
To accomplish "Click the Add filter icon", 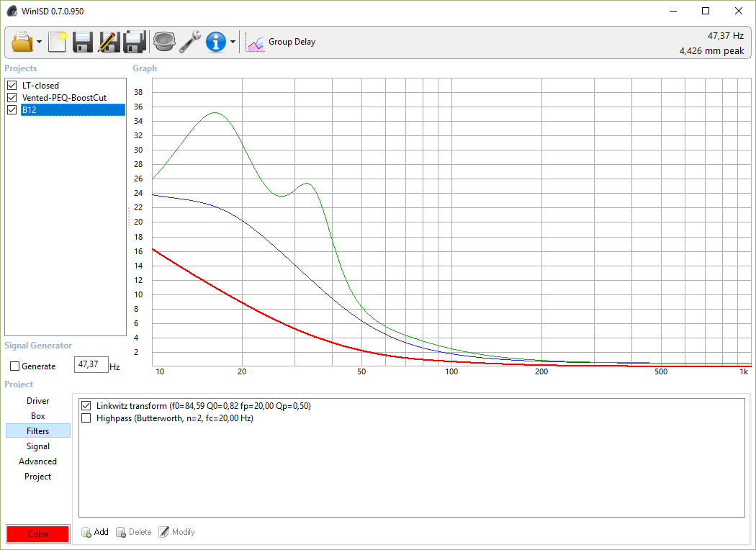I will click(86, 532).
